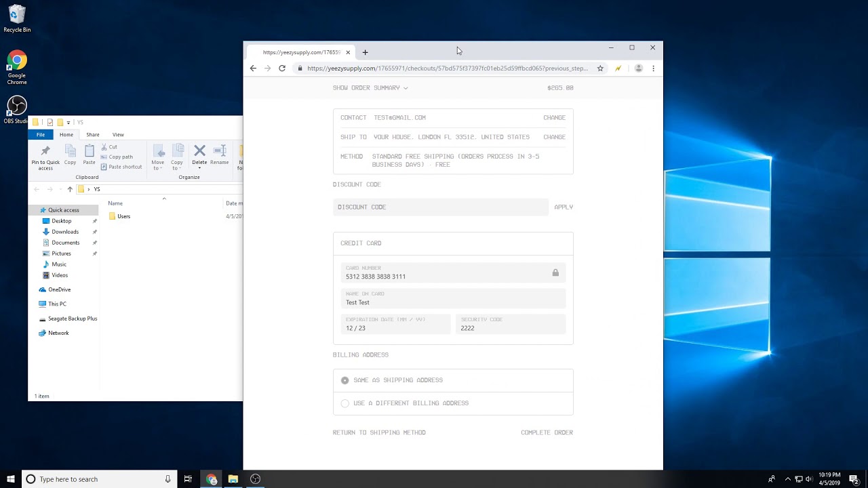This screenshot has height=488, width=868.
Task: Open the Copy to dropdown in Explorer
Action: point(177,165)
